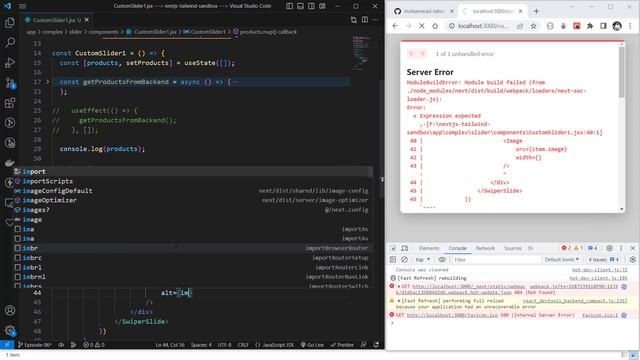Open the editor More Actions ellipsis
The image size is (640, 360).
376,20
